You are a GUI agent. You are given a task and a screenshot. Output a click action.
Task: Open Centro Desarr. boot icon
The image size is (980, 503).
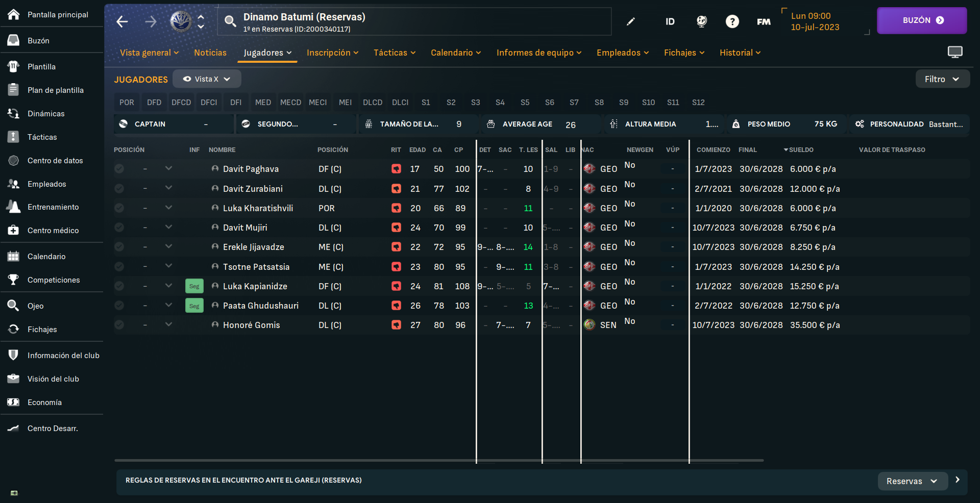[x=14, y=428]
